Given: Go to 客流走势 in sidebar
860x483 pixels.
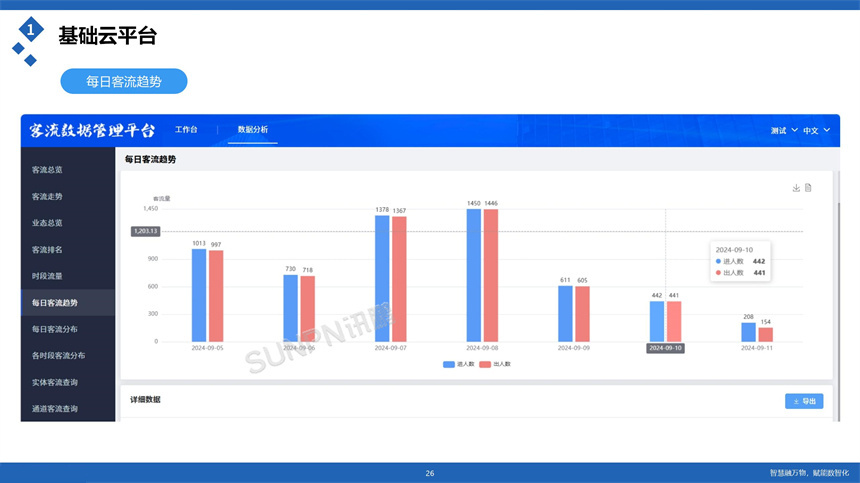Looking at the screenshot, I should (x=47, y=196).
